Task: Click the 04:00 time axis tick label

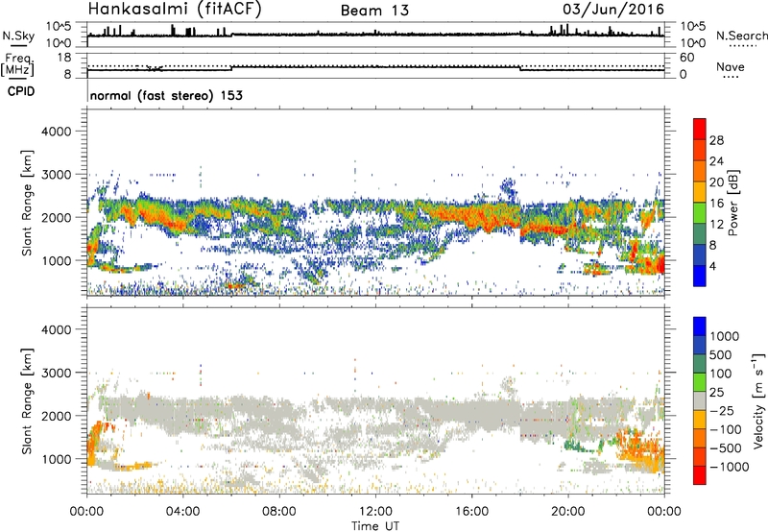Action: click(182, 512)
